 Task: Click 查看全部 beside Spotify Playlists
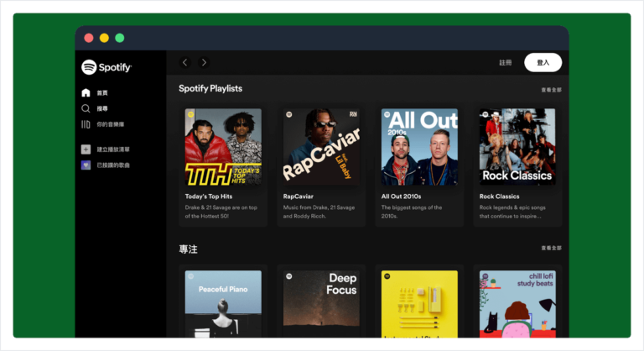pyautogui.click(x=551, y=90)
